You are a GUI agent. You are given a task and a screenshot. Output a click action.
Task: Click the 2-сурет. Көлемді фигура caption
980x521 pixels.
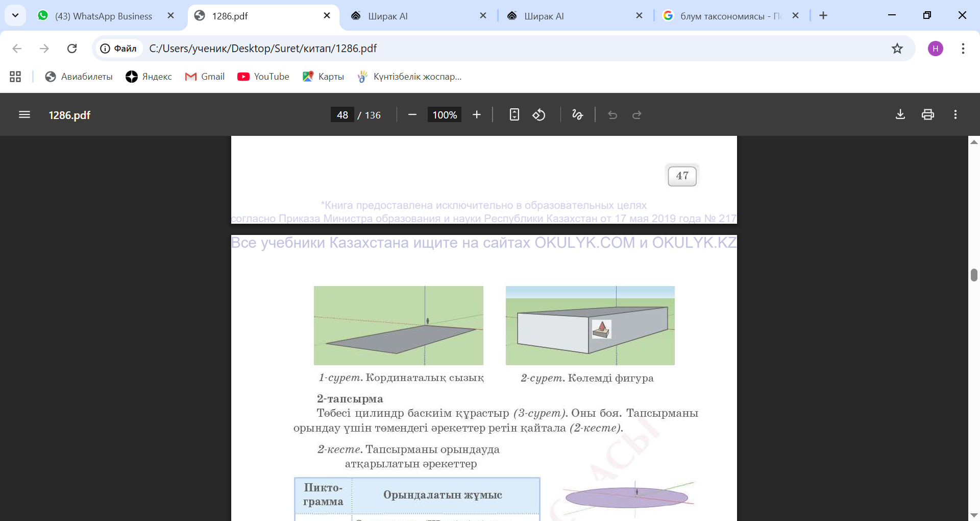tap(587, 378)
